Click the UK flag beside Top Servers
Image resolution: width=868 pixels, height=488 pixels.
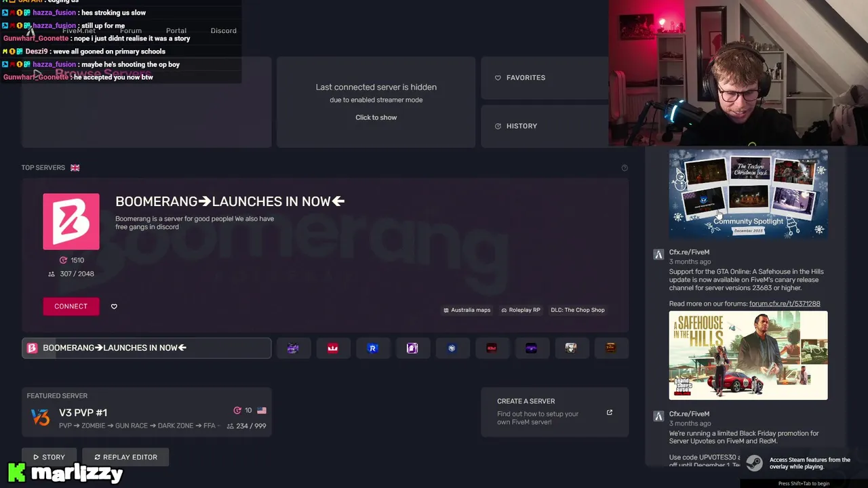point(75,168)
